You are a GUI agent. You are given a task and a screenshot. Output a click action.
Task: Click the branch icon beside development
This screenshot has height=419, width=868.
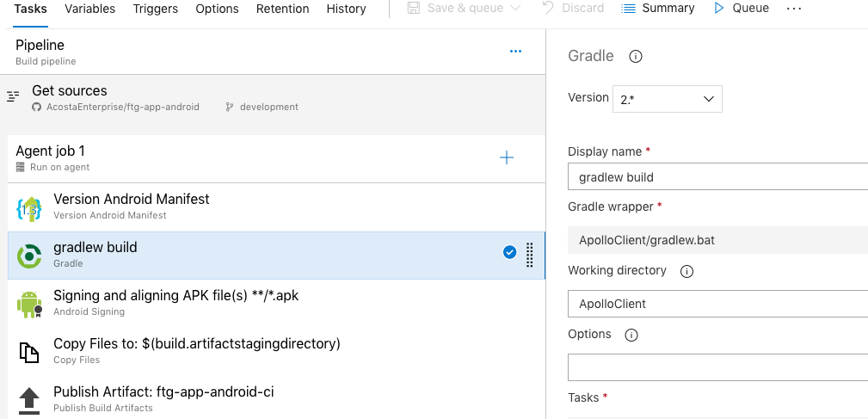pos(230,107)
